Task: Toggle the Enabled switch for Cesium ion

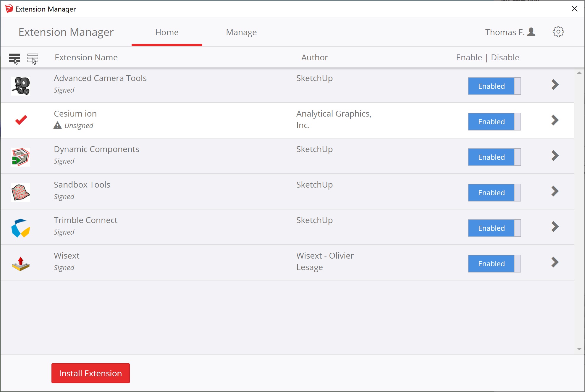Action: (x=494, y=122)
